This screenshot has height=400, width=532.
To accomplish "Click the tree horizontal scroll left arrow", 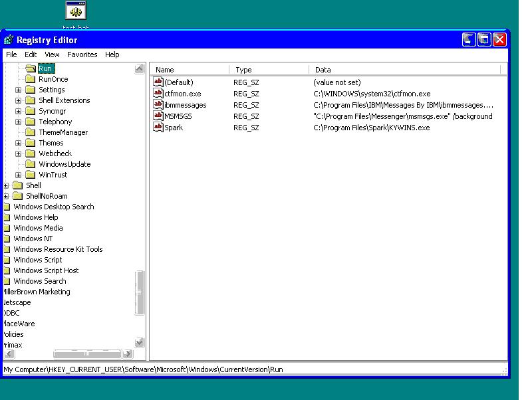I will point(9,354).
